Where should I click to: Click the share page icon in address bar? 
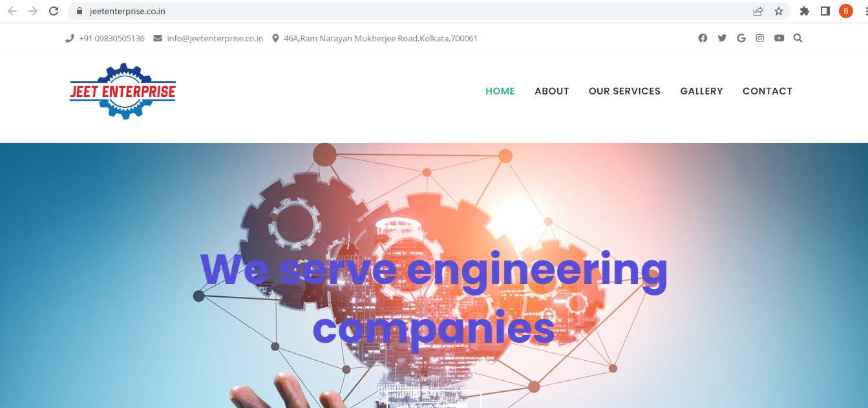tap(758, 11)
